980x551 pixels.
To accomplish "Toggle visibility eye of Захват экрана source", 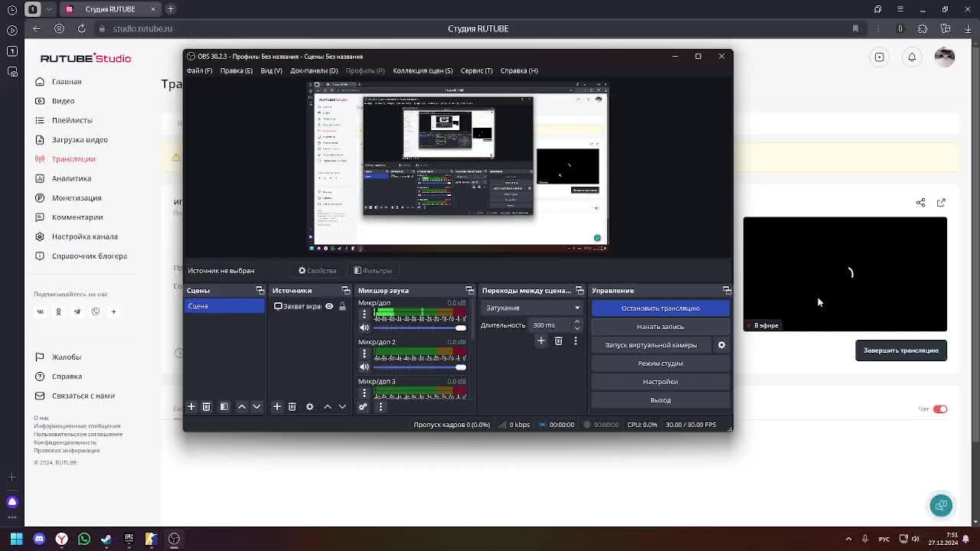I will tap(329, 306).
